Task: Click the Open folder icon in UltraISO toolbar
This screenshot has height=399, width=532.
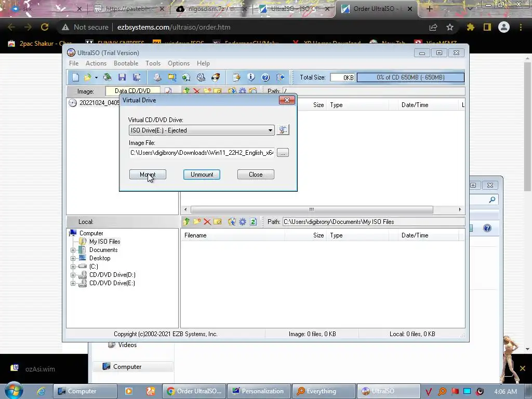Action: [87, 77]
